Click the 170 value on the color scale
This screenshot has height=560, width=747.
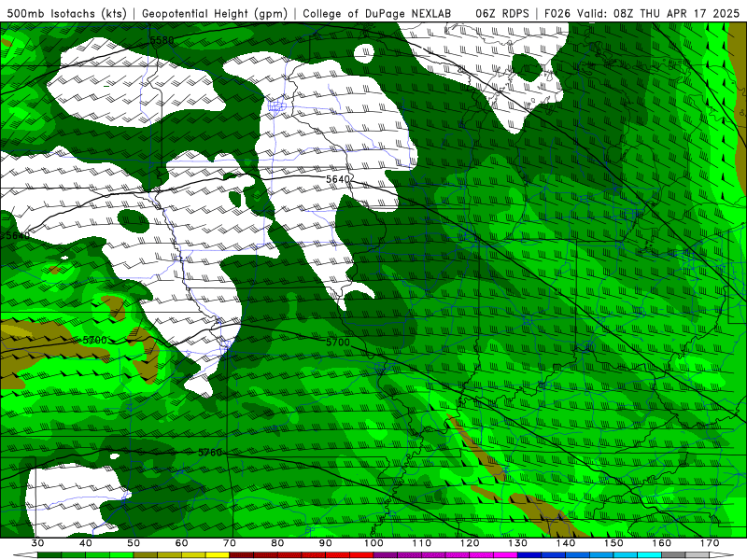[710, 543]
